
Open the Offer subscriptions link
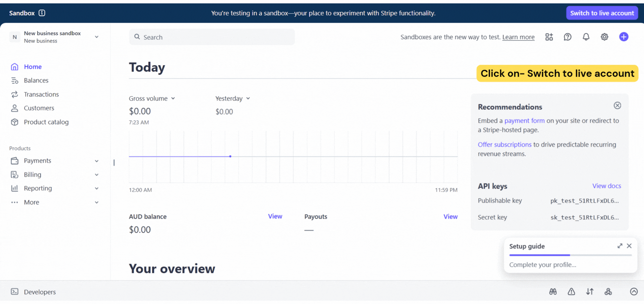(504, 144)
